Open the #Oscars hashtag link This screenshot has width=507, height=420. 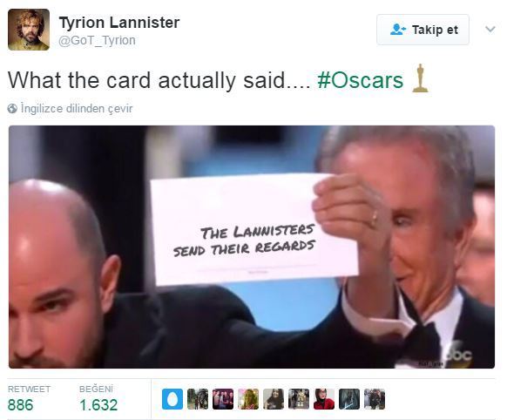tap(360, 80)
